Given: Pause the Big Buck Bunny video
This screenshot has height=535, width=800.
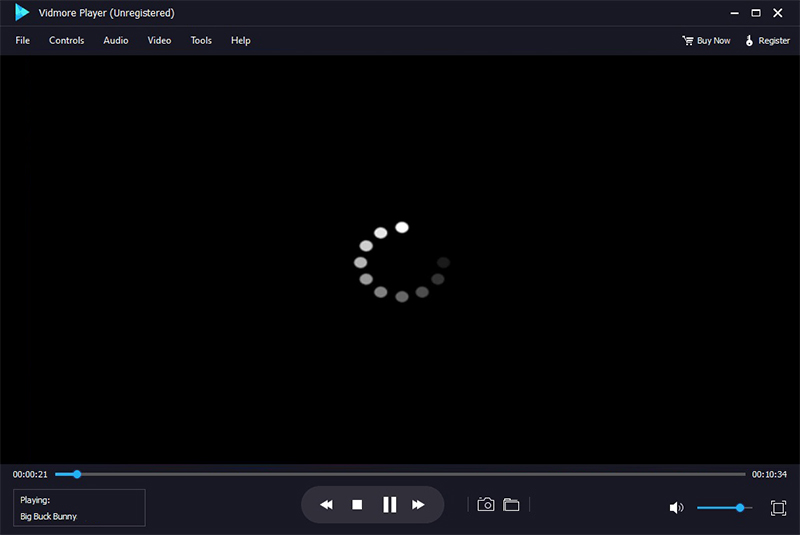Looking at the screenshot, I should pyautogui.click(x=390, y=505).
